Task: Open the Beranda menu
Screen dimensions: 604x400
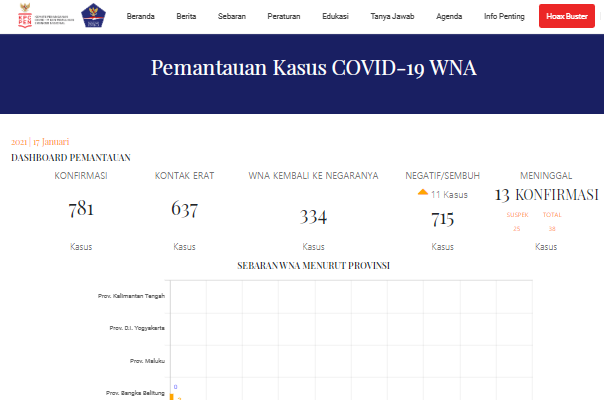Action: tap(146, 17)
